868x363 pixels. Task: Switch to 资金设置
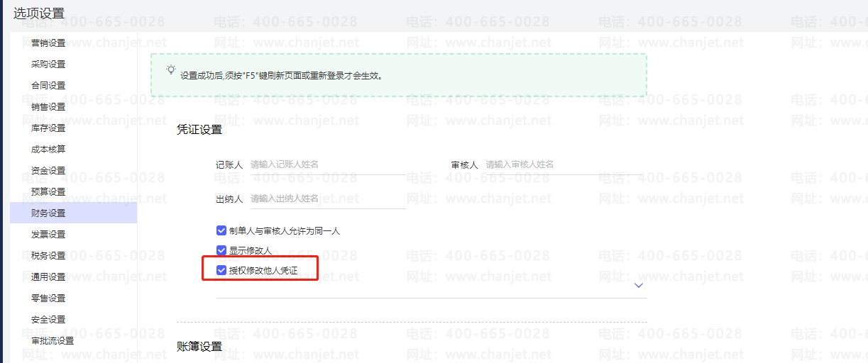[48, 171]
